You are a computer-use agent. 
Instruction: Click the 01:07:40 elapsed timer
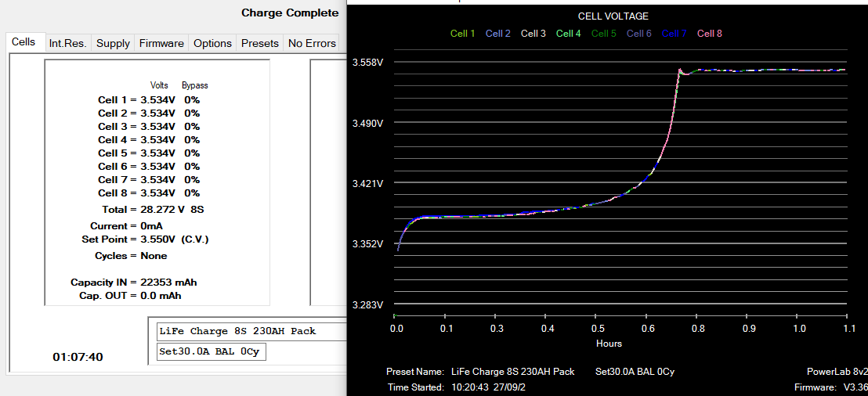click(x=78, y=357)
